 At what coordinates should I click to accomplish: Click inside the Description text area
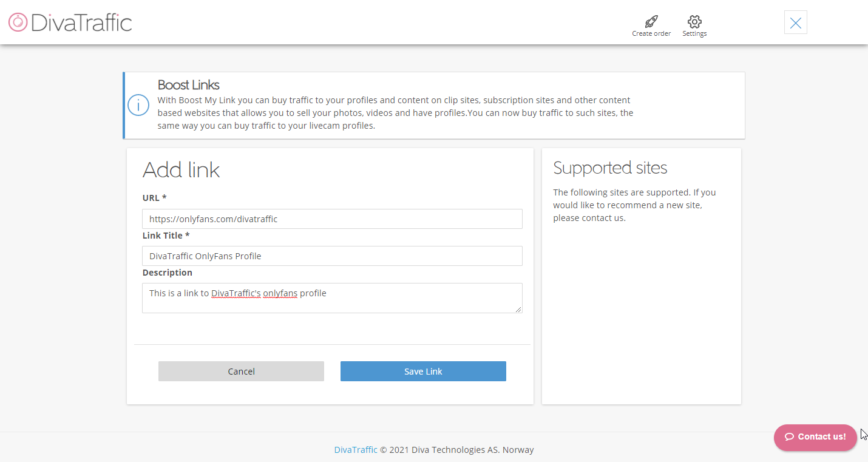click(332, 298)
